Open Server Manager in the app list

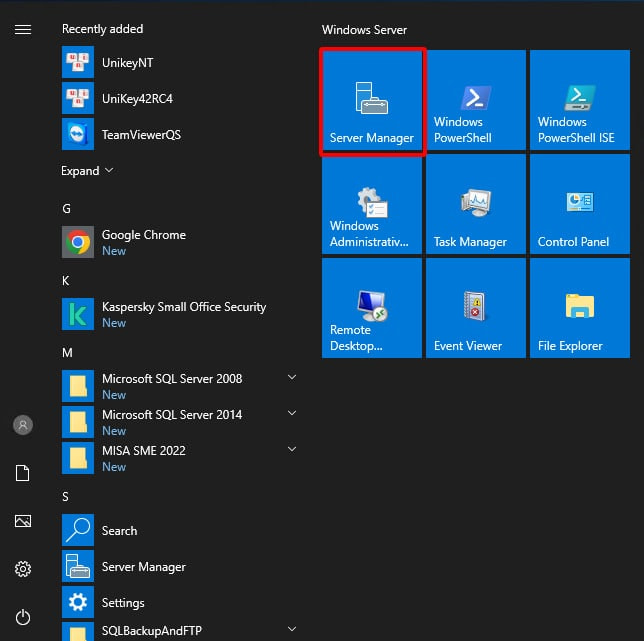pos(181,567)
